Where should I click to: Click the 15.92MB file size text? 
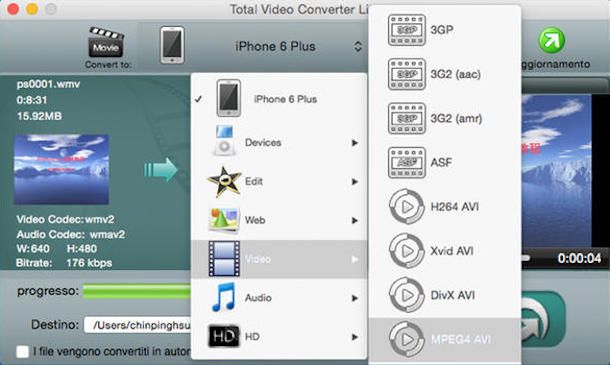(x=39, y=116)
